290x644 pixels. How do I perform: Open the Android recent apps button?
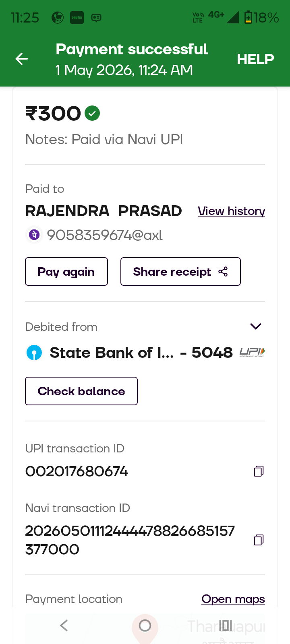[x=226, y=625]
